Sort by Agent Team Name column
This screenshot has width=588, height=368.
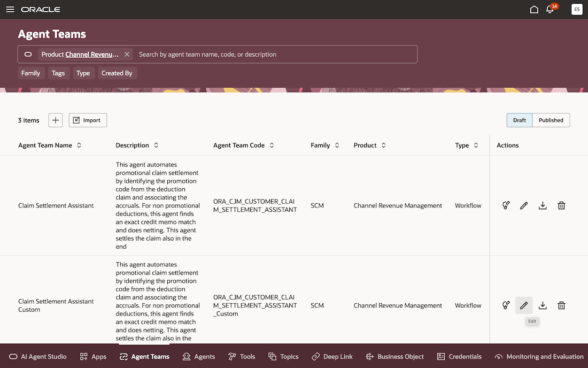pyautogui.click(x=79, y=145)
